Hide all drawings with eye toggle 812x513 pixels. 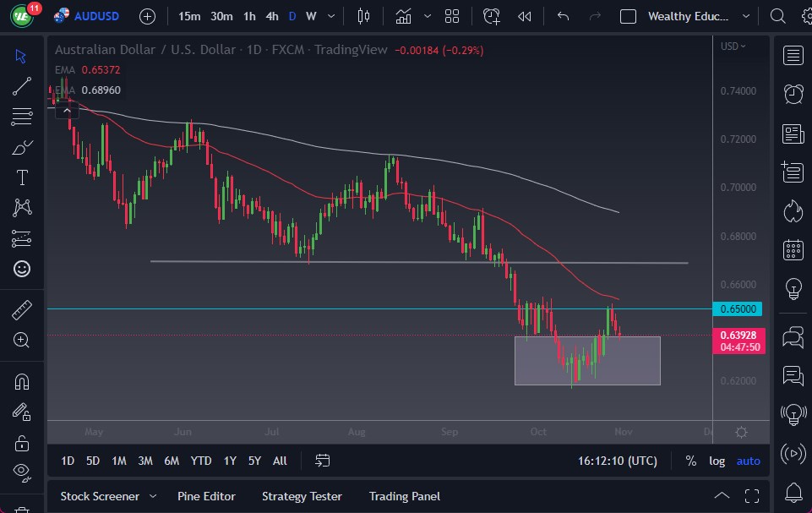[x=21, y=470]
